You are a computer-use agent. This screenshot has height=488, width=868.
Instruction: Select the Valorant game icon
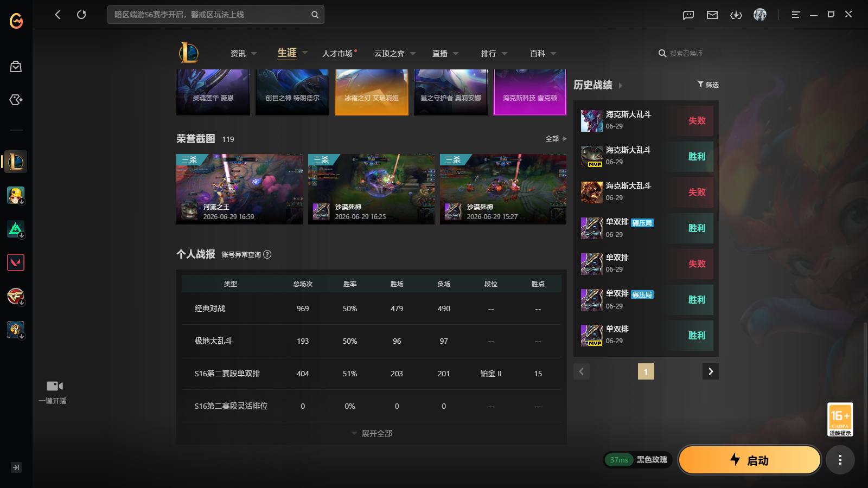click(16, 262)
